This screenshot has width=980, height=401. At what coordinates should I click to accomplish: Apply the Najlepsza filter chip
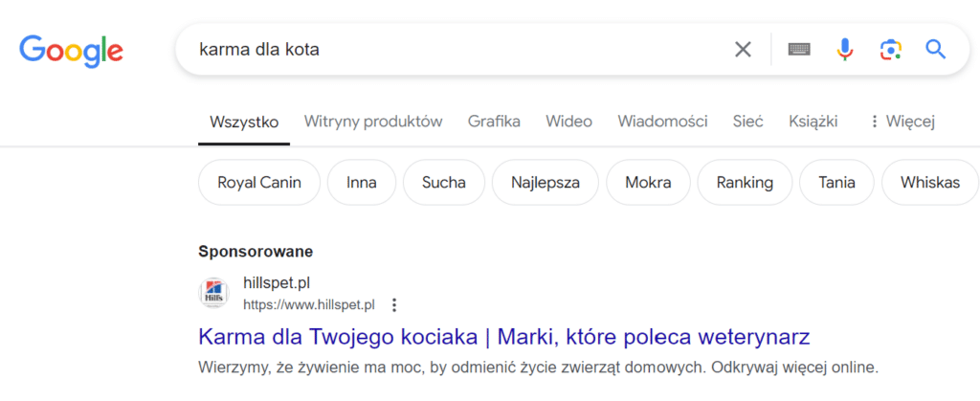tap(545, 183)
